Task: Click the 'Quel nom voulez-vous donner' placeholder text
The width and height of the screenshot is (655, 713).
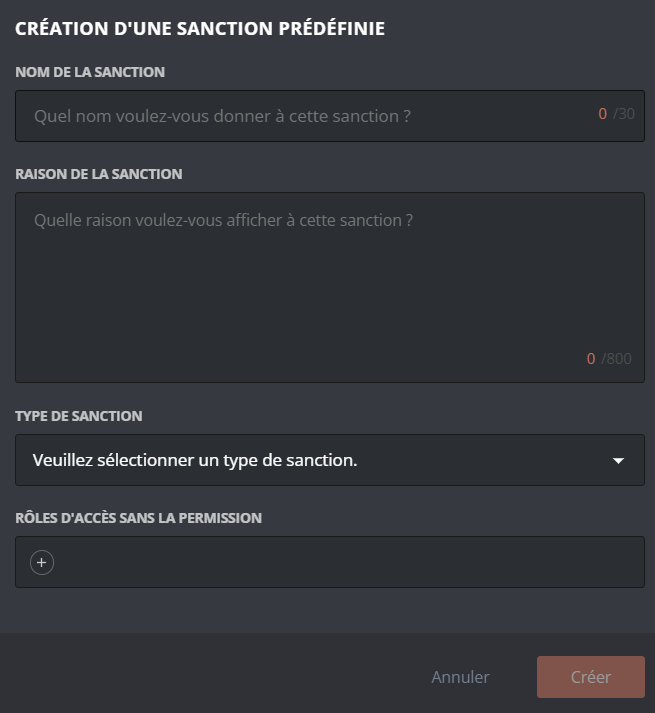Action: tap(222, 116)
